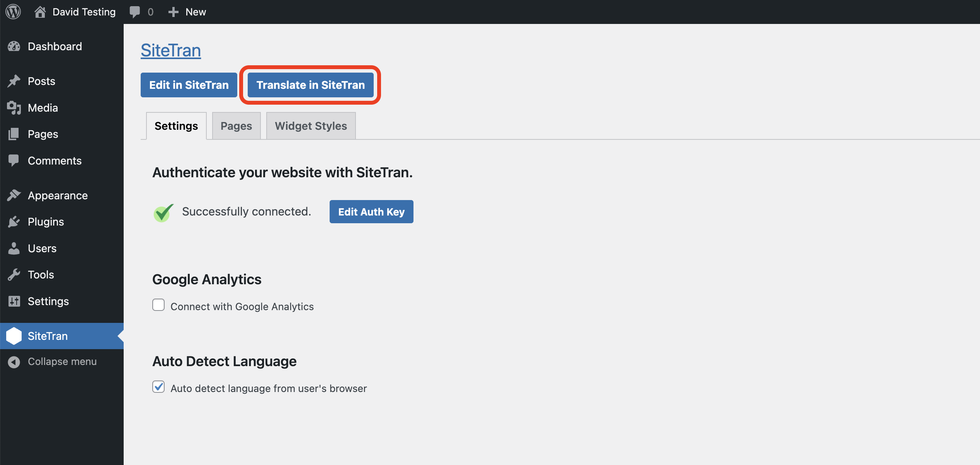
Task: Go to the Posts menu
Action: click(62, 81)
